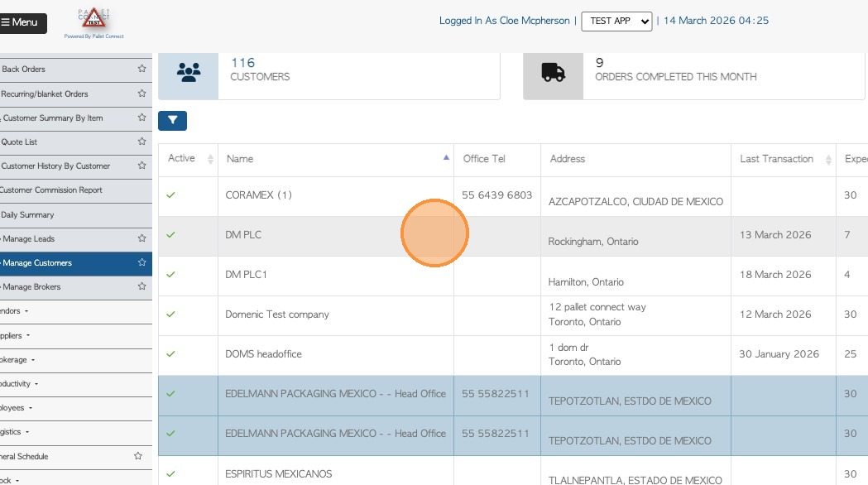This screenshot has width=868, height=485.
Task: Click the Address column header
Action: [x=635, y=160]
